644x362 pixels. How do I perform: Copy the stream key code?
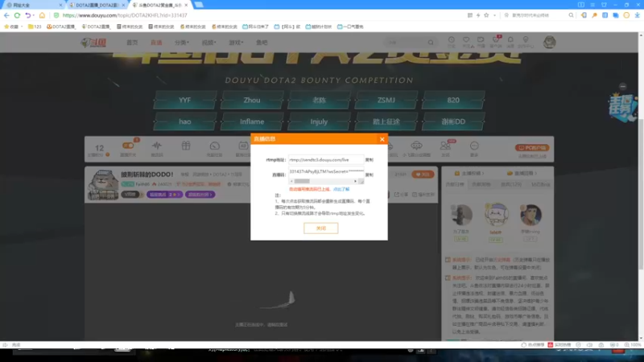[369, 175]
